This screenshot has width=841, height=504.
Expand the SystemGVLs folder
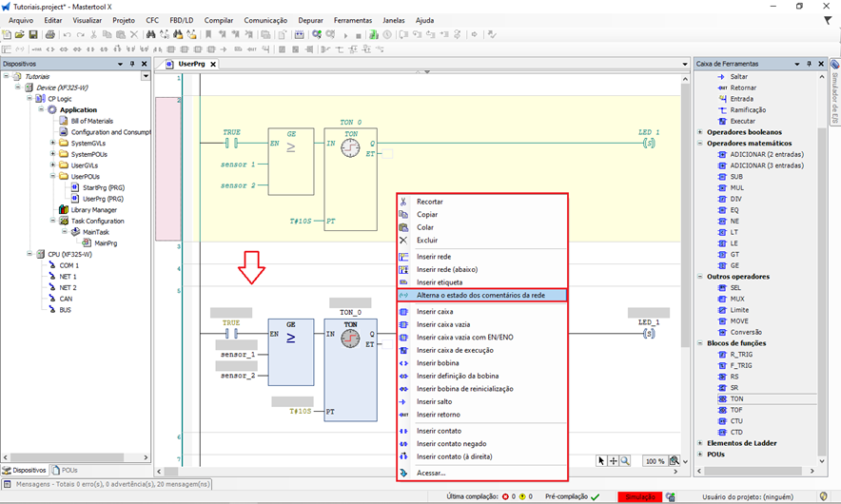coord(52,143)
